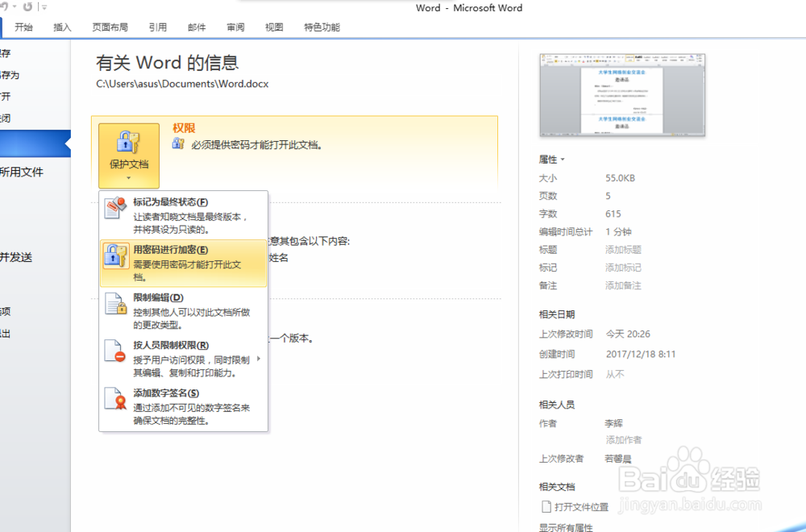Click the 添加备注 comments field
The height and width of the screenshot is (532, 806).
click(x=623, y=286)
